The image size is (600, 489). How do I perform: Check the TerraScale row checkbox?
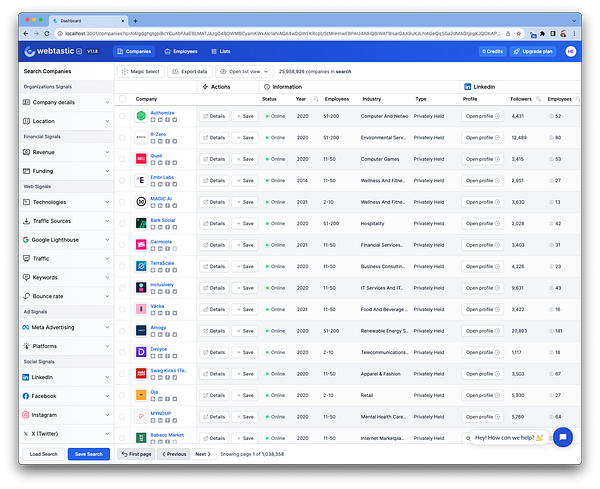[122, 266]
